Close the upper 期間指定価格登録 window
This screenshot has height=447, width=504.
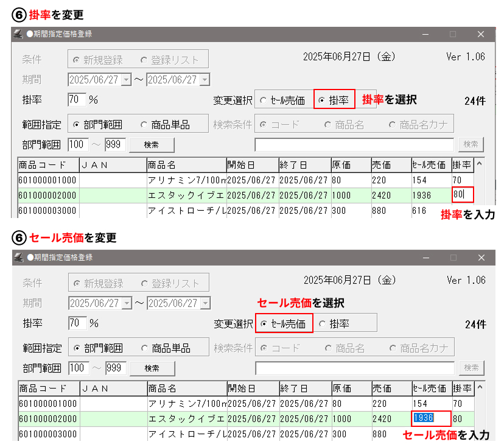(481, 34)
